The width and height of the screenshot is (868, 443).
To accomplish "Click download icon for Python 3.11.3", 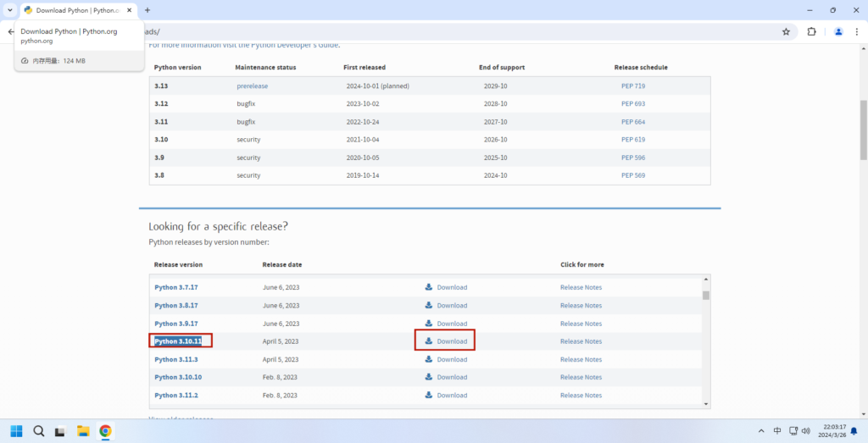I will click(x=428, y=359).
